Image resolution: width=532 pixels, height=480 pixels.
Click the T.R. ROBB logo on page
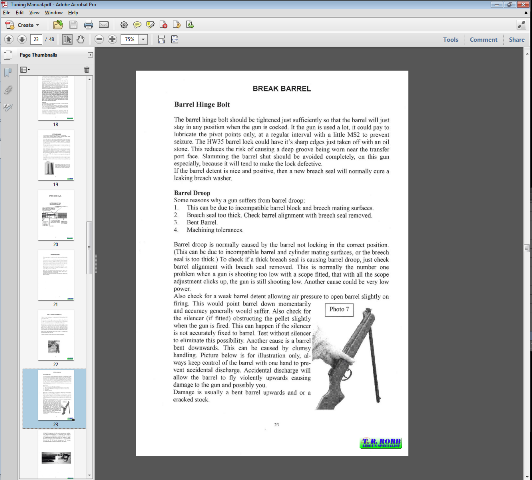click(x=381, y=443)
